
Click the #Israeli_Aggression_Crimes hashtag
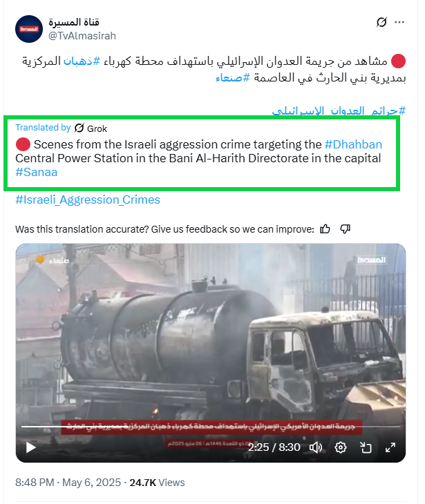tap(88, 200)
